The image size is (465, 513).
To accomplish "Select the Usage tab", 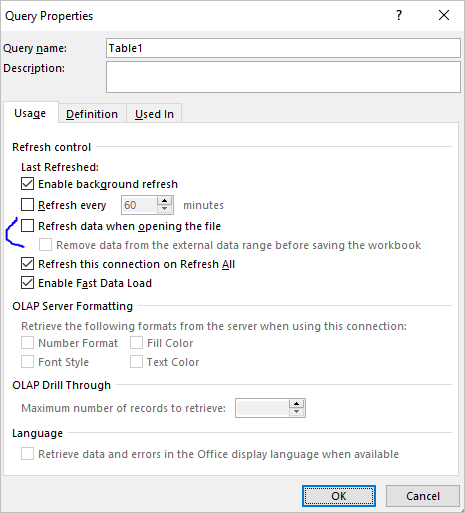I will [x=30, y=113].
